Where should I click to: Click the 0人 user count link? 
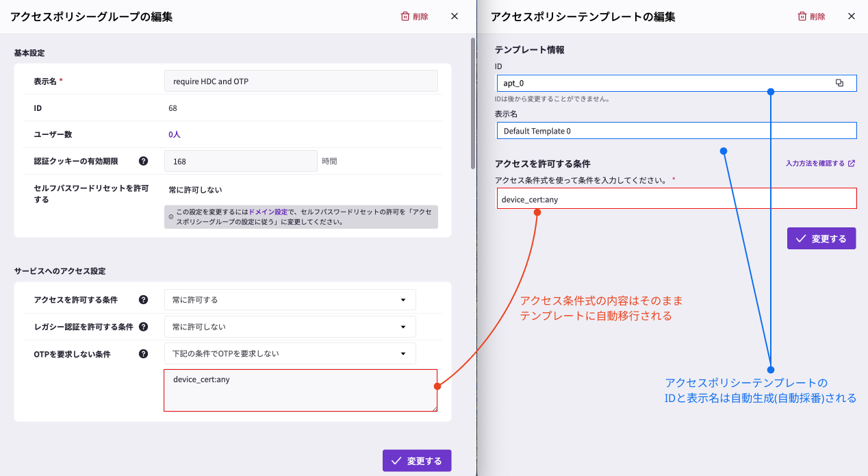tap(175, 135)
